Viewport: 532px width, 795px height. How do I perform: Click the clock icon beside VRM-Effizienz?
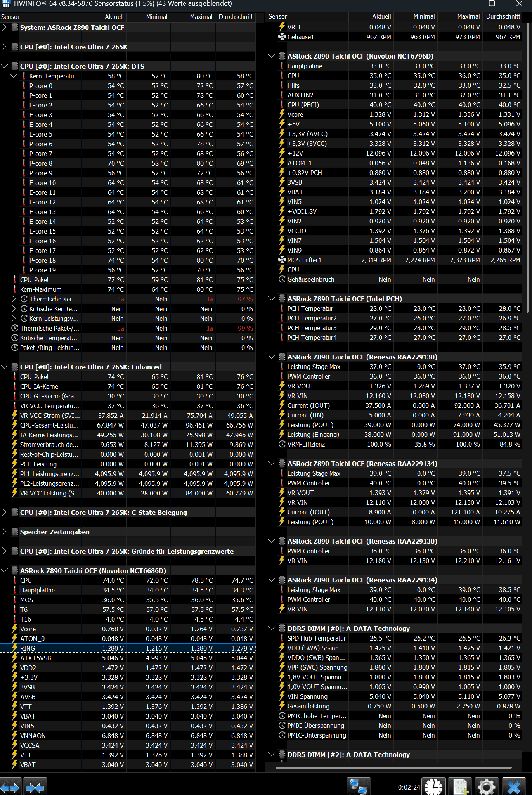(x=282, y=444)
